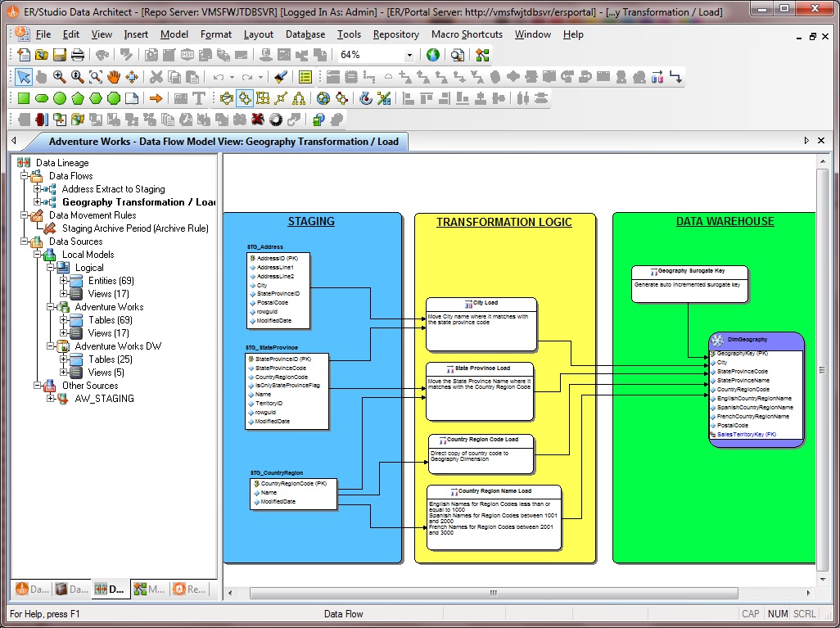Click the red X repository icon
Image resolution: width=840 pixels, height=628 pixels.
coord(258,120)
